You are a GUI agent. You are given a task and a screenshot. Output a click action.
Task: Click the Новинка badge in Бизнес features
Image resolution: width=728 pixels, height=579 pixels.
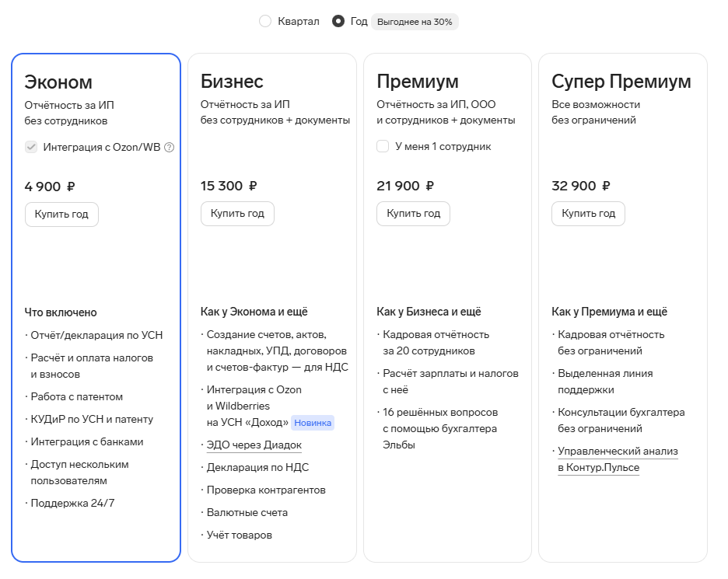click(x=313, y=423)
